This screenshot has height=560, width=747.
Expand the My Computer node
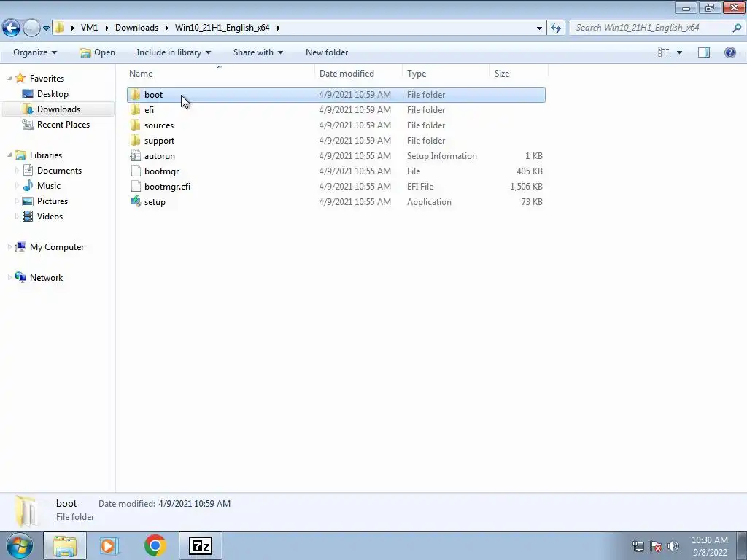point(9,246)
